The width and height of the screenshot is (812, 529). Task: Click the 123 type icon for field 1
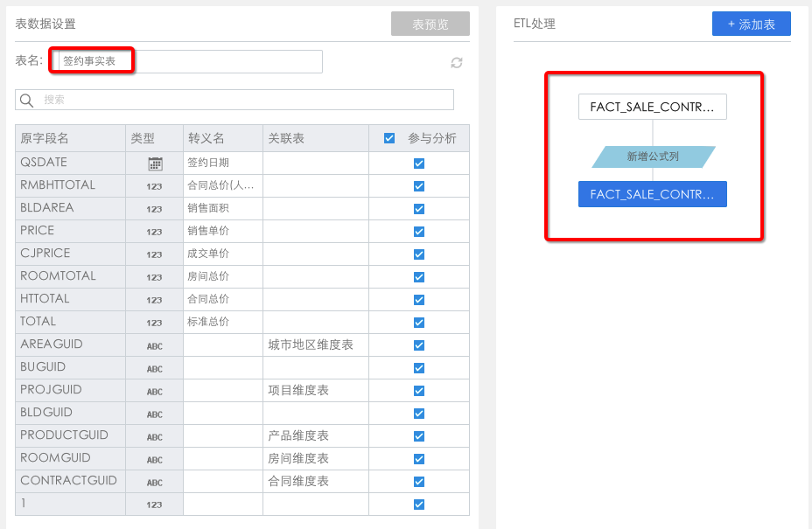(154, 505)
